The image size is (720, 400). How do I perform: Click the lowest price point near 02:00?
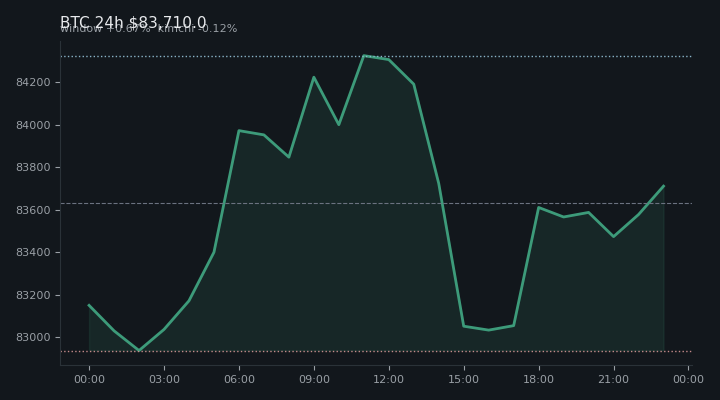click(x=139, y=350)
